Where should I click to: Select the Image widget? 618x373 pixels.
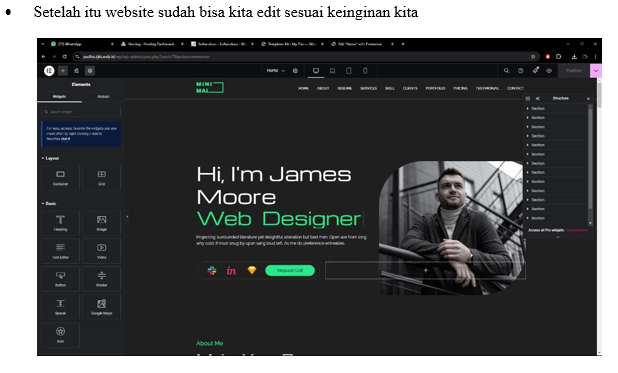click(x=101, y=223)
